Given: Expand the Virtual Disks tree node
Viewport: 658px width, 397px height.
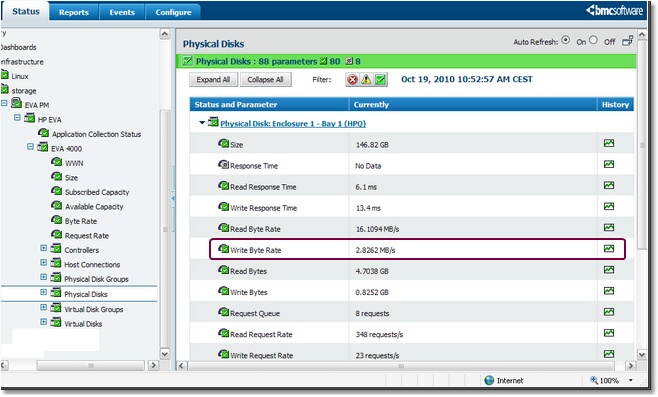Looking at the screenshot, I should (43, 322).
